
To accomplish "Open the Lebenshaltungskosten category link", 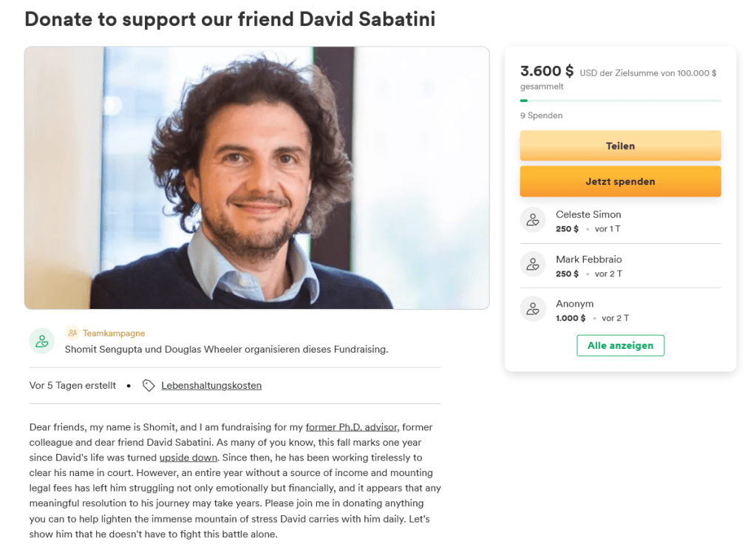I will click(x=211, y=385).
